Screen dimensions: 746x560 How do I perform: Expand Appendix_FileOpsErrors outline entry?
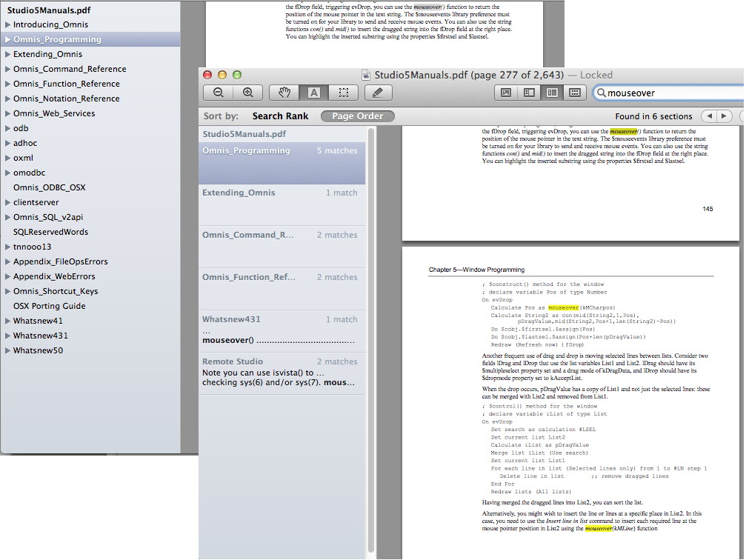pyautogui.click(x=7, y=261)
